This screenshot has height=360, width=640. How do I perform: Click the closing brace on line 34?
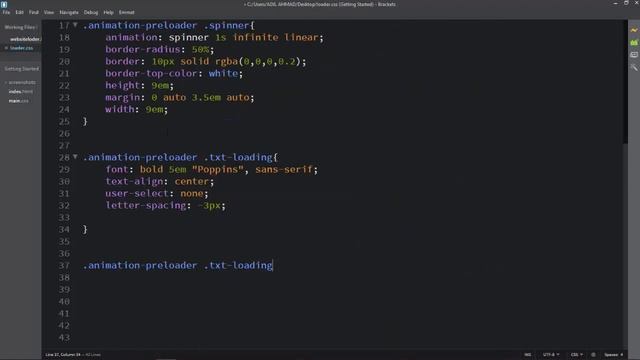(x=85, y=229)
